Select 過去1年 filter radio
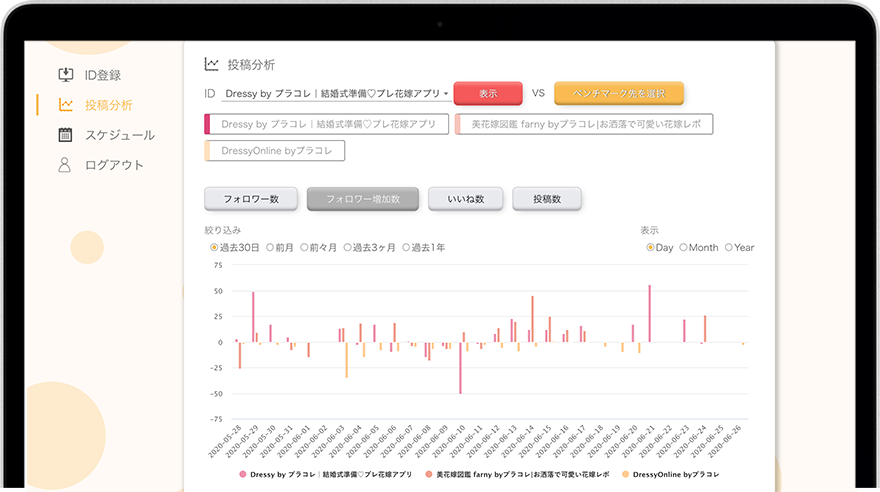This screenshot has height=492, width=880. click(406, 247)
